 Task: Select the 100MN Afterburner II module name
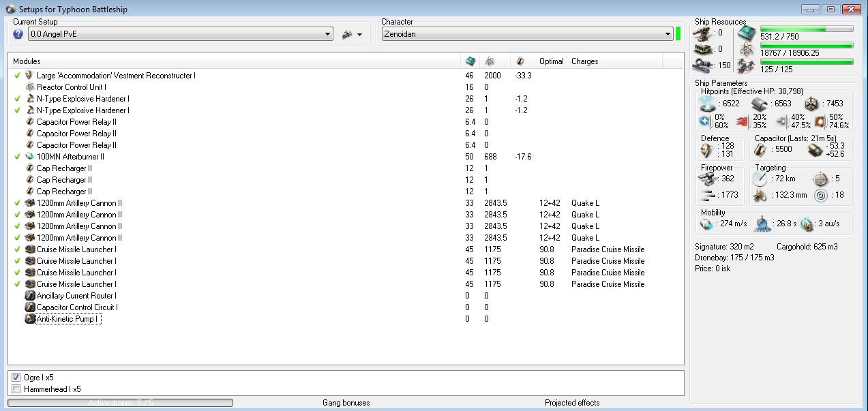70,157
